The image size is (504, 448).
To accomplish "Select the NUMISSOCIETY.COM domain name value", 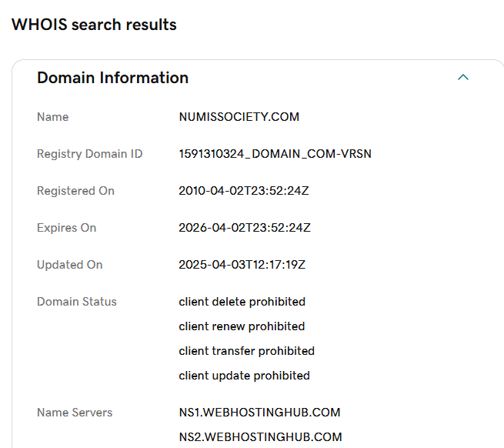I will pos(239,117).
